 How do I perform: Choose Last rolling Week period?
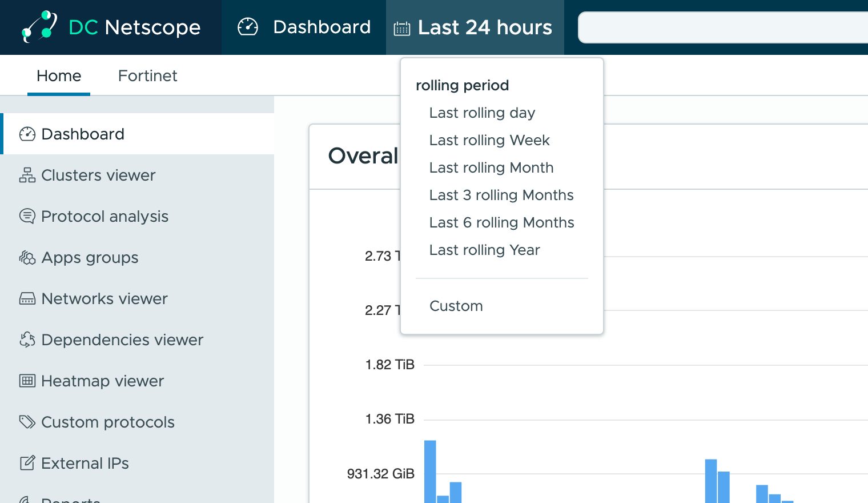[x=489, y=140]
